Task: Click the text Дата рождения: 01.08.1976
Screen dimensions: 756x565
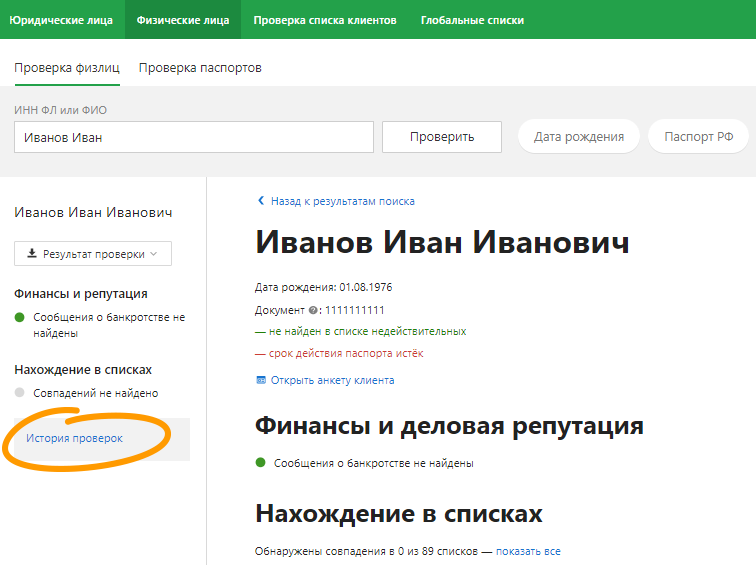Action: tap(324, 287)
